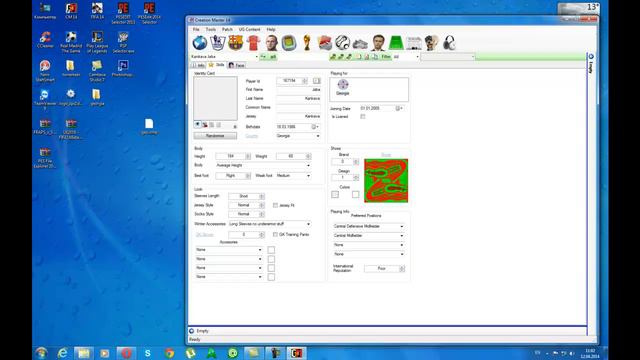This screenshot has width=640, height=360.
Task: Click the first green player action icon
Action: [333, 57]
